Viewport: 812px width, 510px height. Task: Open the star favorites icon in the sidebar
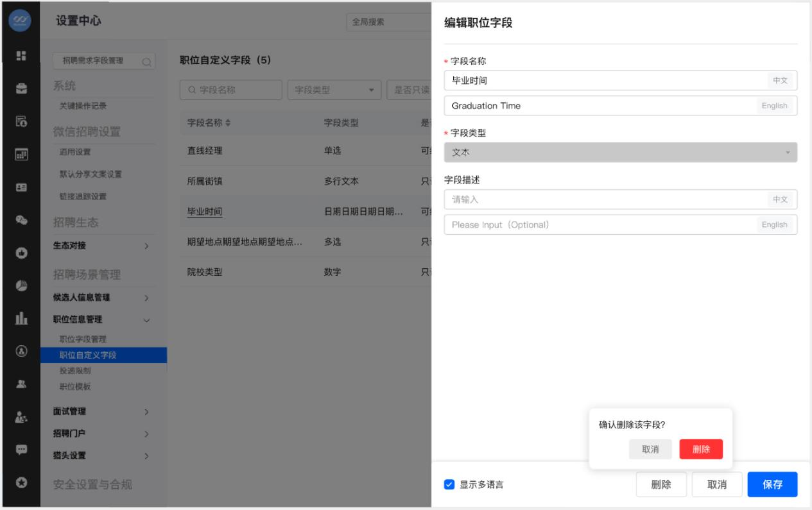[x=20, y=482]
